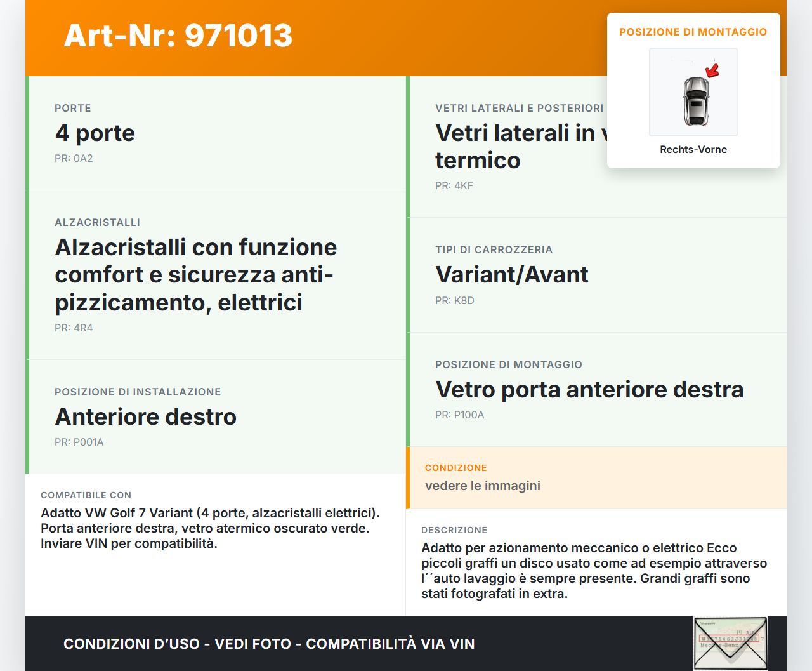
Task: Click the 'PR: 0A2' code
Action: click(74, 159)
